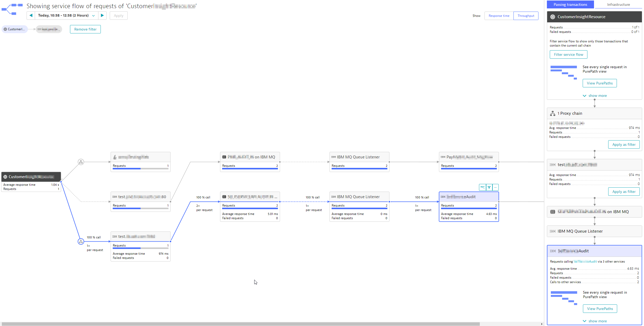Click scrollbar right arrow
Image resolution: width=644 pixels, height=326 pixels.
click(542, 324)
